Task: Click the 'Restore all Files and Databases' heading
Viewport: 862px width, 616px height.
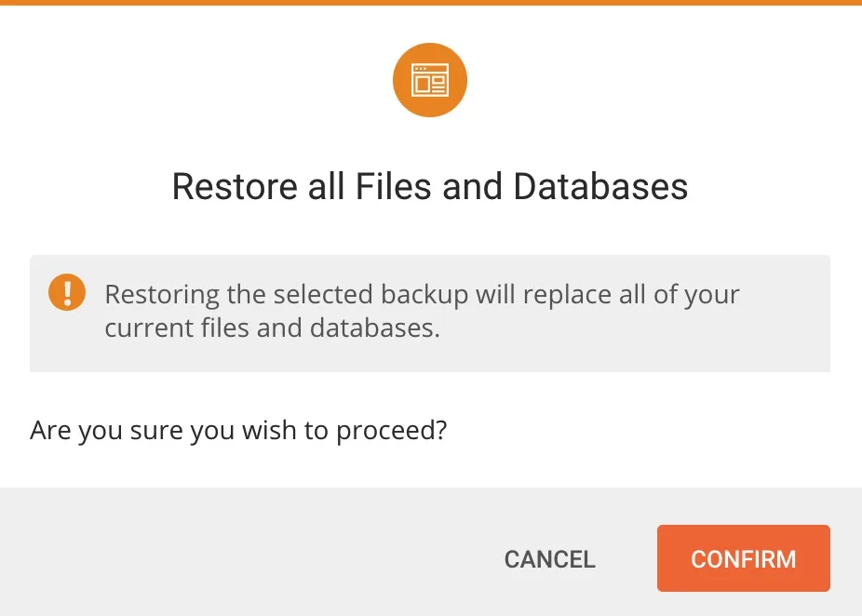Action: coord(430,187)
